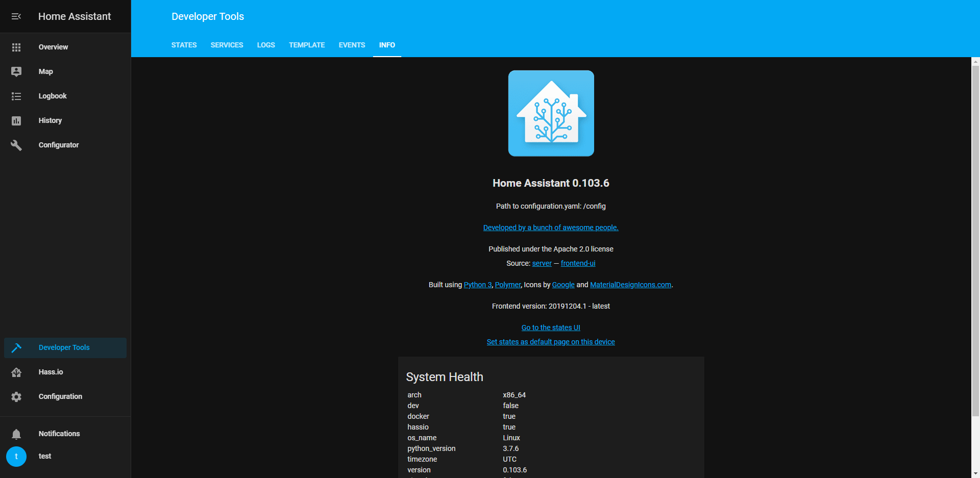The width and height of the screenshot is (980, 478).
Task: Click the test user avatar
Action: point(16,456)
